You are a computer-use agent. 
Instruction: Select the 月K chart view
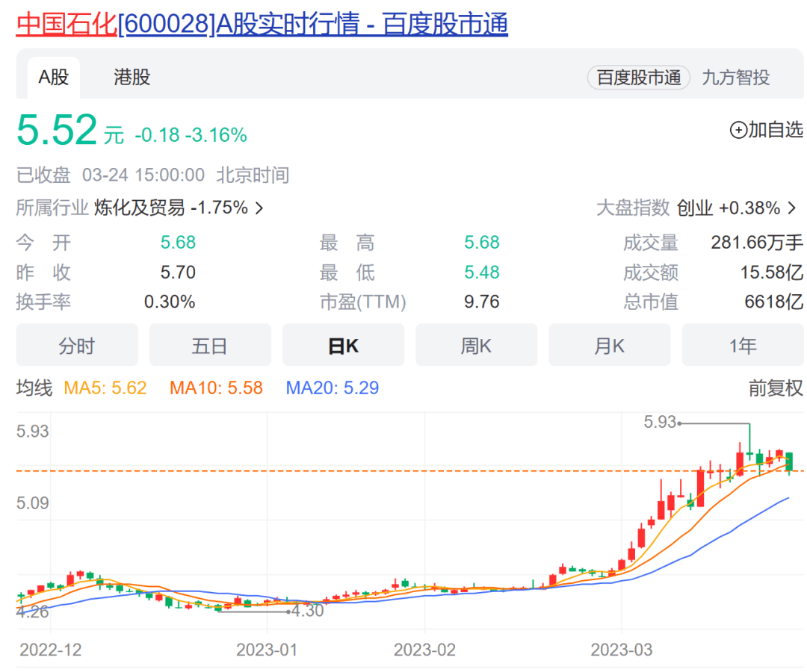pos(609,345)
